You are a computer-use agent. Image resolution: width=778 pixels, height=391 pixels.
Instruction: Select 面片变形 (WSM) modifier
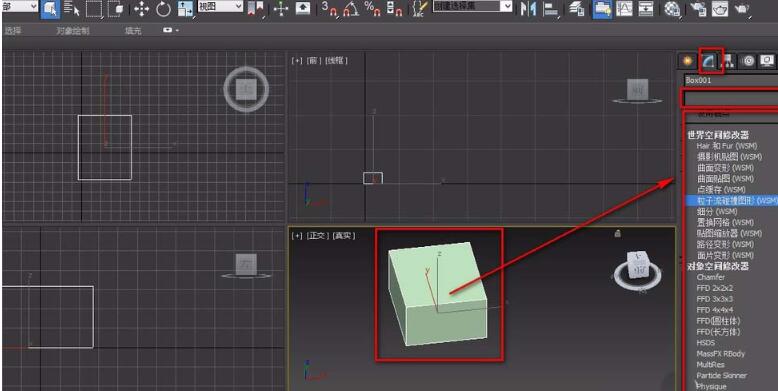[725, 255]
